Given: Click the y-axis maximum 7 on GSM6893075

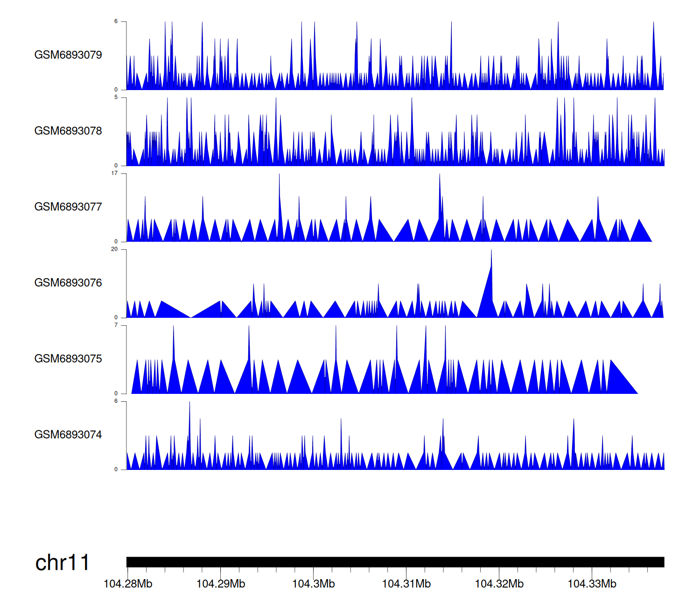Looking at the screenshot, I should point(116,325).
